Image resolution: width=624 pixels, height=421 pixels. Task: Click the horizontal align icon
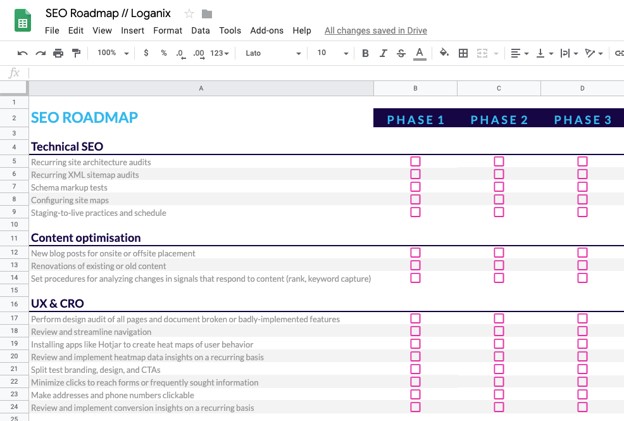515,53
